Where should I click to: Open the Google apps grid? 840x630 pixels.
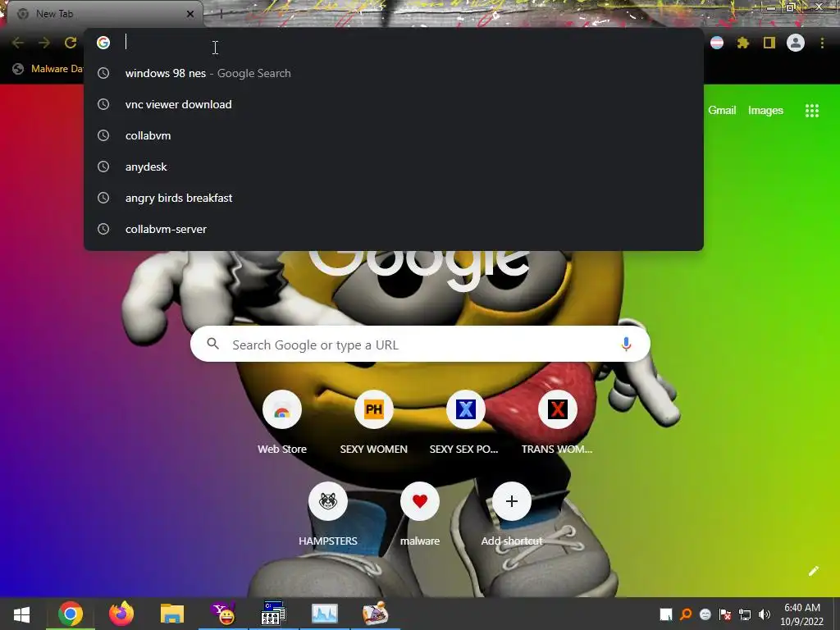click(812, 111)
